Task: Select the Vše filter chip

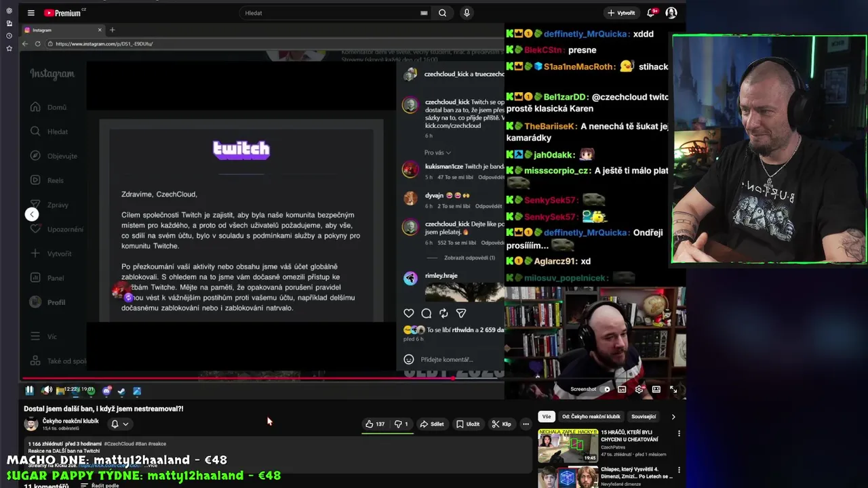Action: point(547,417)
